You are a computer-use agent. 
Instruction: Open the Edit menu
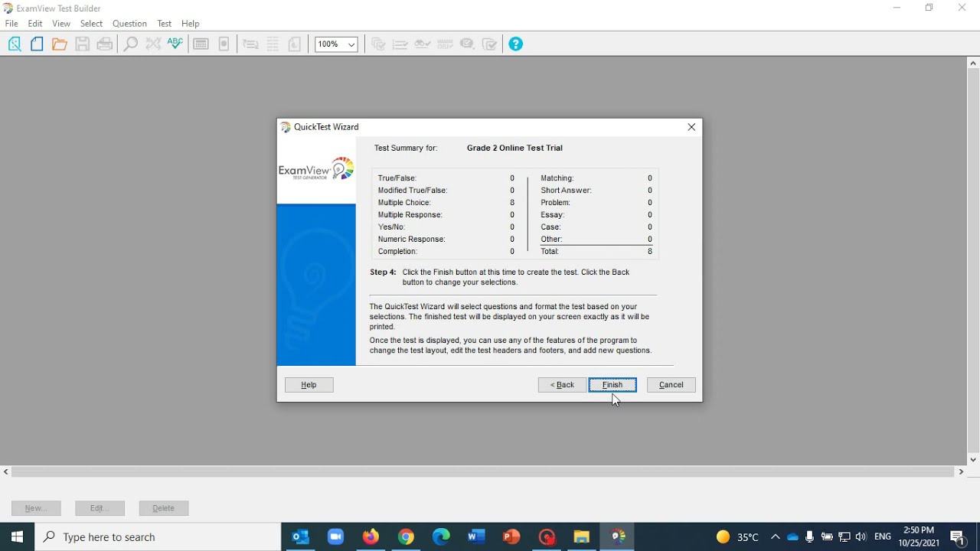coord(35,24)
